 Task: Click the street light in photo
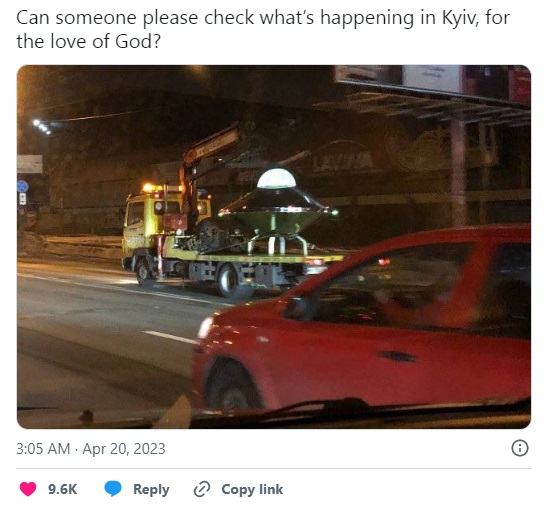tap(42, 126)
